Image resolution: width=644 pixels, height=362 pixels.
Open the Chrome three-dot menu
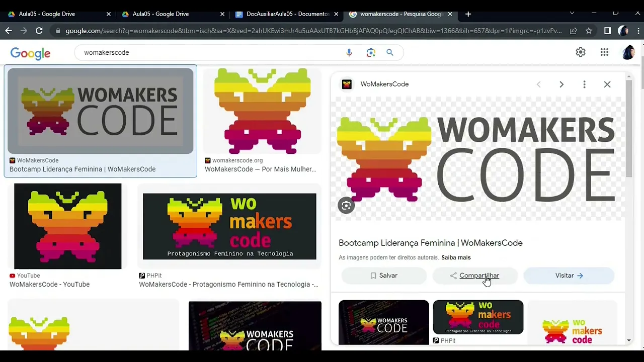(x=637, y=31)
